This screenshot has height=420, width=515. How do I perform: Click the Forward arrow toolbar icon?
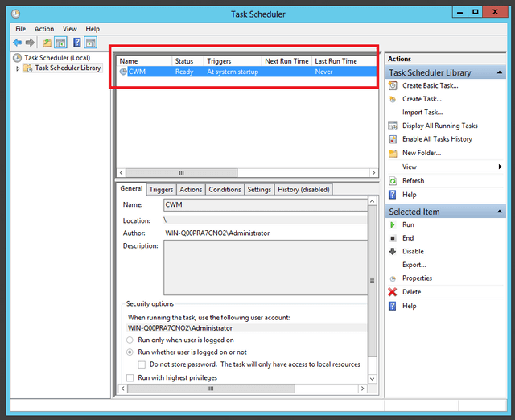[30, 43]
